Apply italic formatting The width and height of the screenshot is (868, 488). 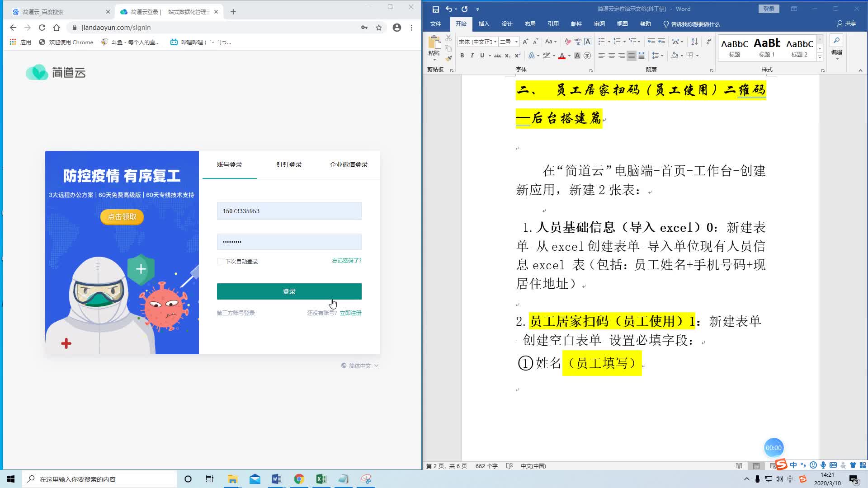click(x=472, y=56)
